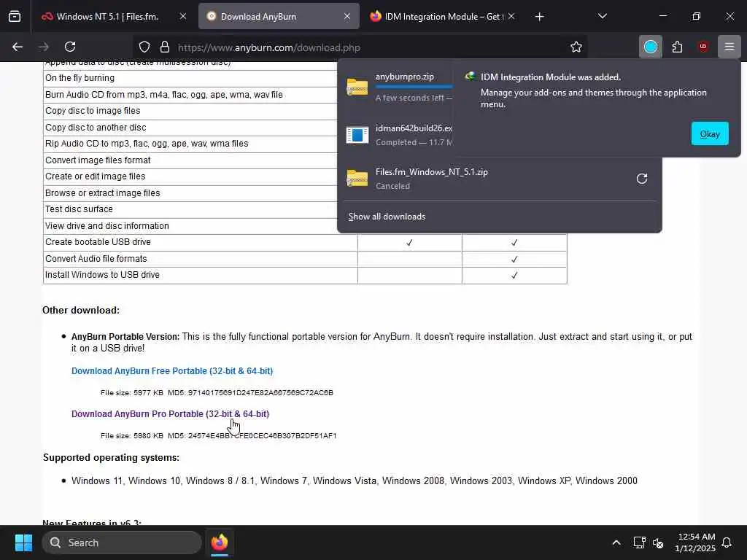Switch to Download AnyBurn tab
Viewport: 747px width, 560px height.
pyautogui.click(x=279, y=16)
